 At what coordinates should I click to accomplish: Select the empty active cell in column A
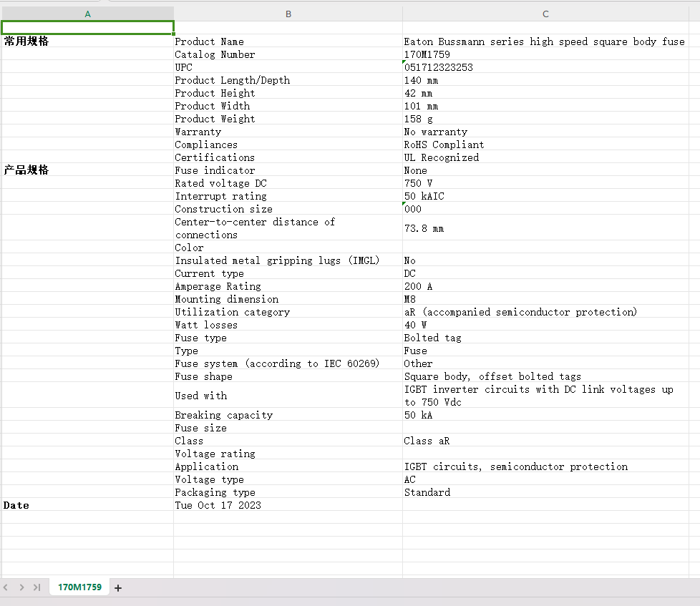click(87, 28)
